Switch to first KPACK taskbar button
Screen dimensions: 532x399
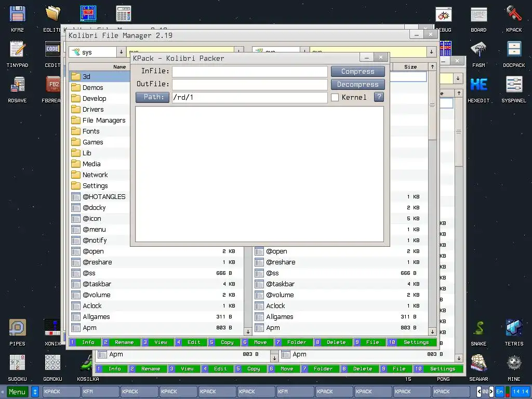61,392
